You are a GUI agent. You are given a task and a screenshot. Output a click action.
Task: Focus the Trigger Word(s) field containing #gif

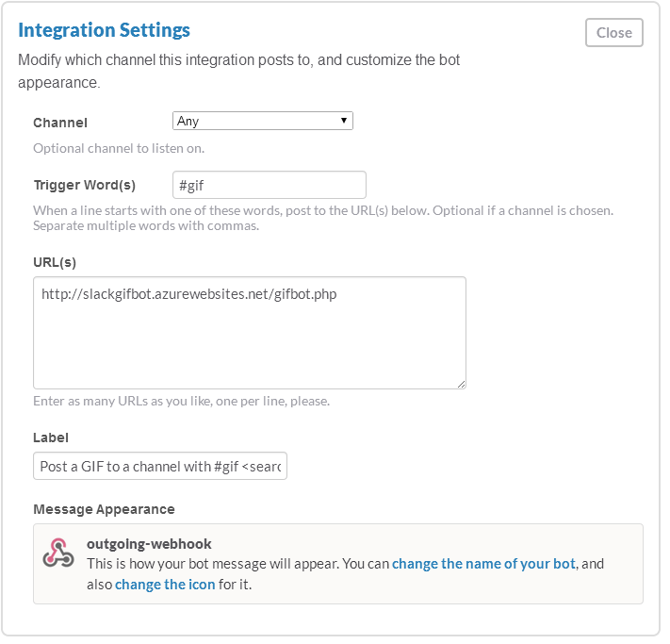[x=269, y=185]
